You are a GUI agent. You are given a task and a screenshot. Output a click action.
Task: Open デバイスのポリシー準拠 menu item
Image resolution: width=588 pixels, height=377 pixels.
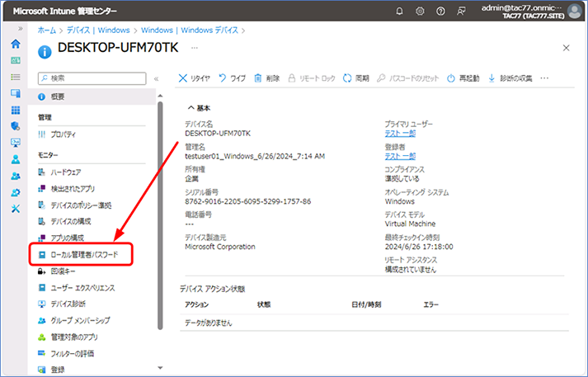[x=75, y=205]
